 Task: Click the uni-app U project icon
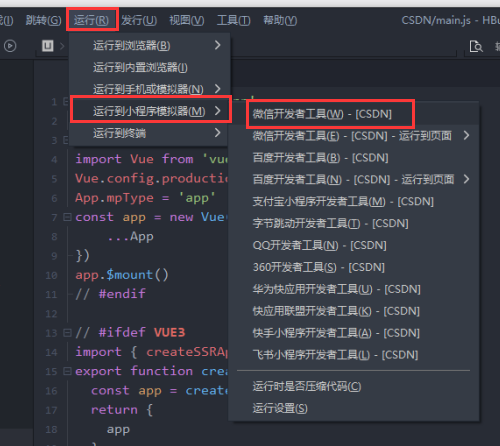tap(48, 46)
